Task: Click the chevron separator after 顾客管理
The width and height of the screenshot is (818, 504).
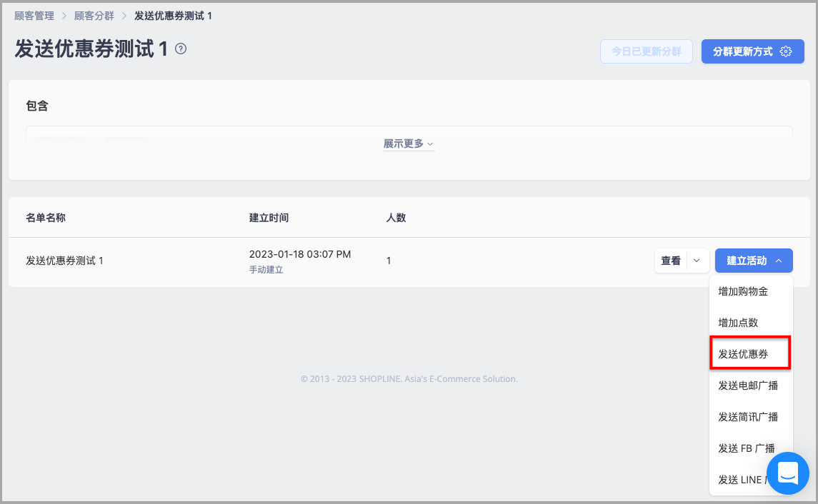Action: coord(64,16)
